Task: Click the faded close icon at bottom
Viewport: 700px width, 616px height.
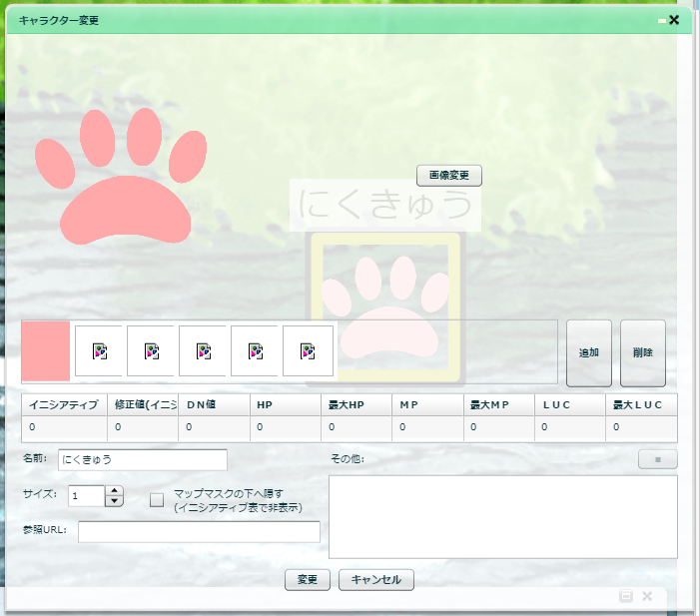Action: [647, 596]
